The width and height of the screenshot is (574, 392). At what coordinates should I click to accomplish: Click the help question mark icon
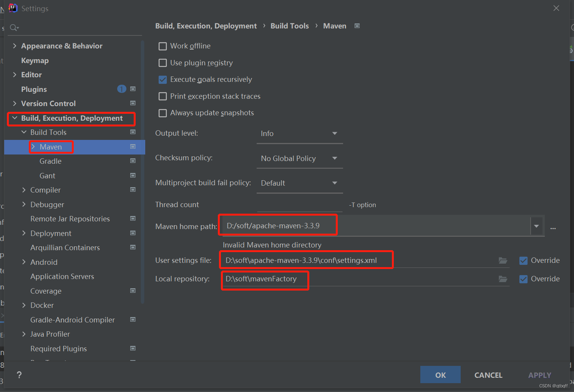pos(19,375)
